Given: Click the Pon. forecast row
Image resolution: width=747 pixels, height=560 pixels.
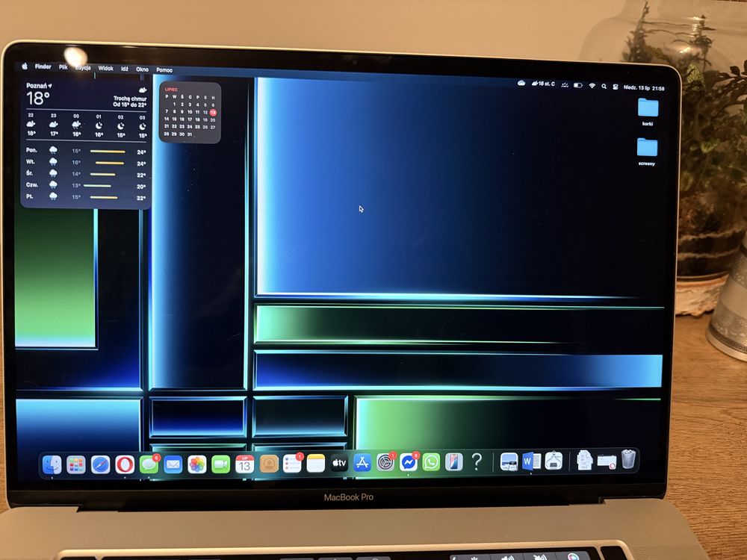Looking at the screenshot, I should pyautogui.click(x=86, y=151).
